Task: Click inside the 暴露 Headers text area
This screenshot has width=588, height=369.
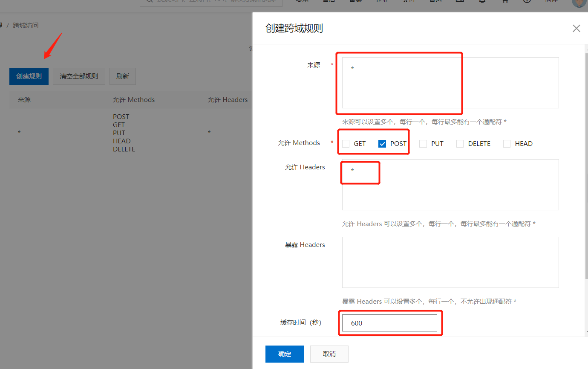Action: point(450,262)
